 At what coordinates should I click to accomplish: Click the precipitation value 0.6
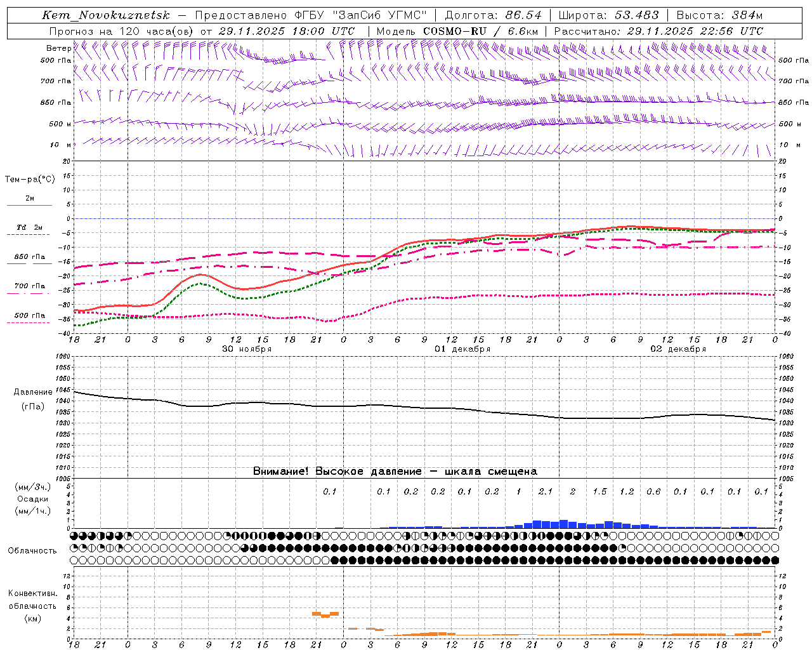click(x=653, y=491)
